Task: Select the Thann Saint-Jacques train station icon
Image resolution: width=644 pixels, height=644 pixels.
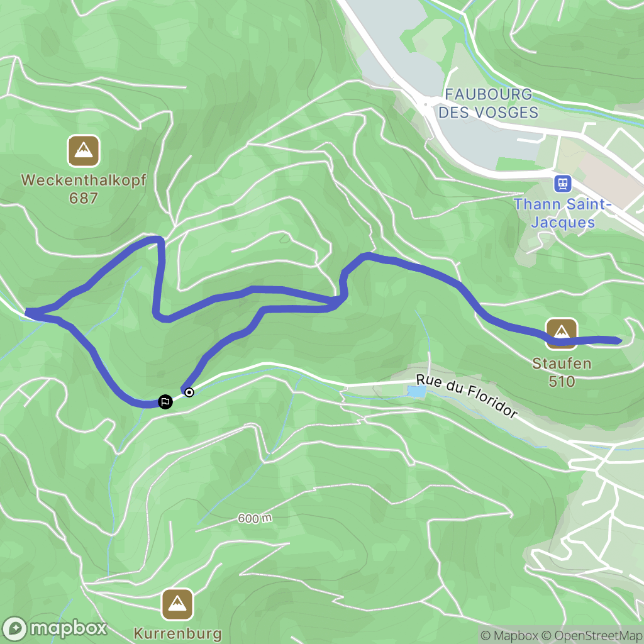Action: [563, 184]
